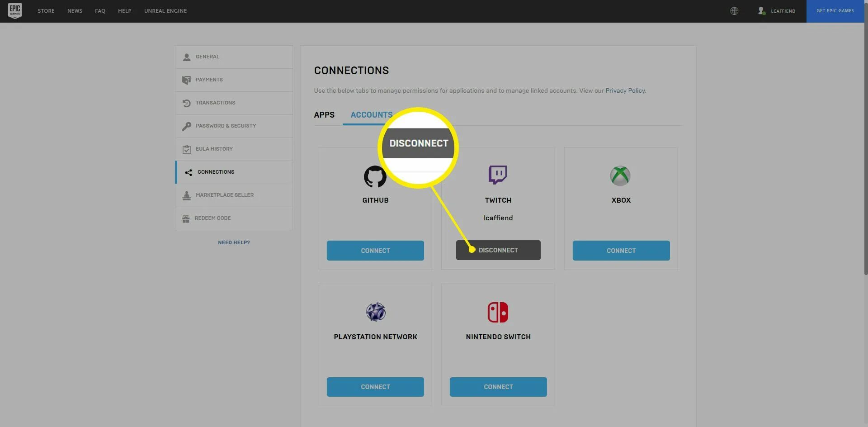Click the Epic Games logo
The image size is (868, 427).
coord(15,11)
